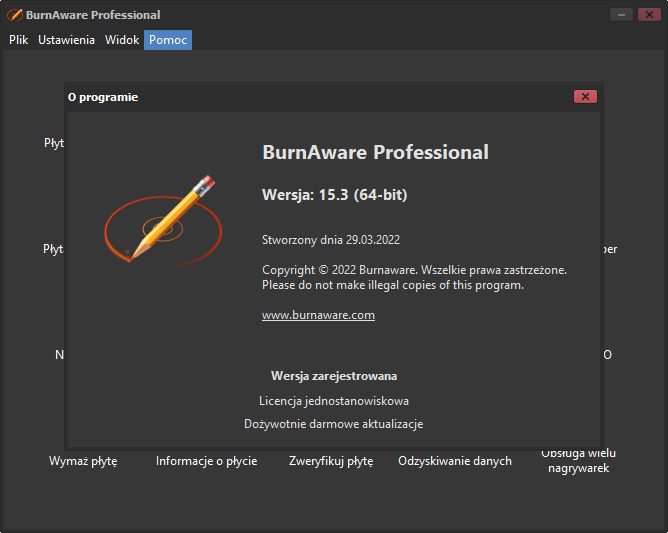Open the Pomoc menu
This screenshot has width=668, height=533.
point(168,40)
